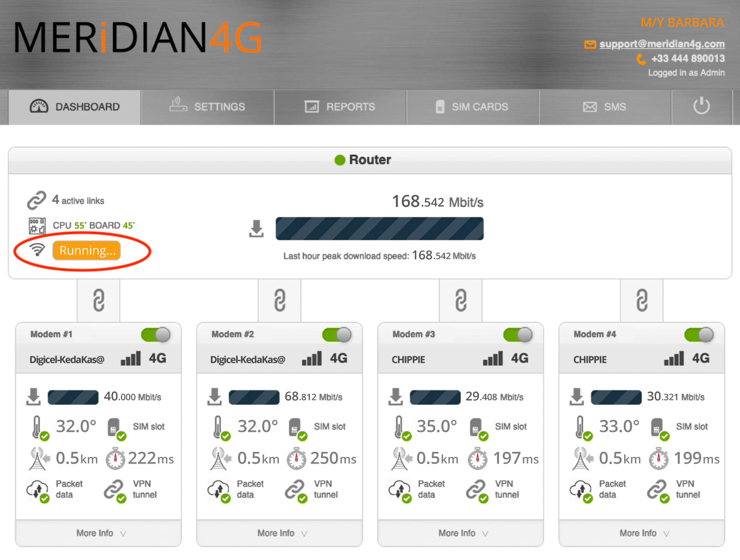Click the link connector above Modem #3
The image size is (740, 560).
461,301
